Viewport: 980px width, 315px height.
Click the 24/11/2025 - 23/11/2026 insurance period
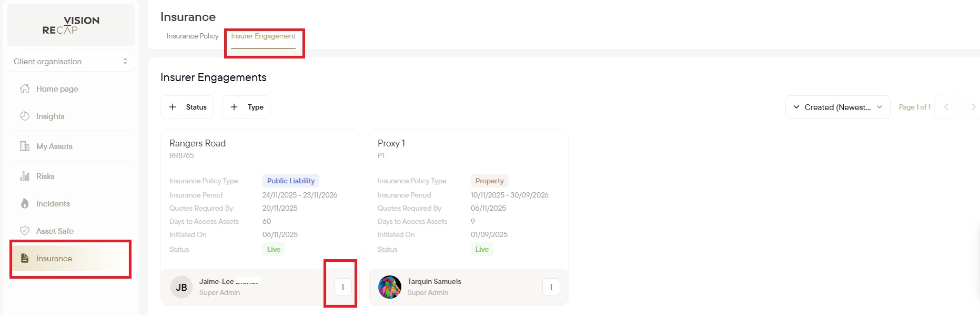[x=300, y=195]
